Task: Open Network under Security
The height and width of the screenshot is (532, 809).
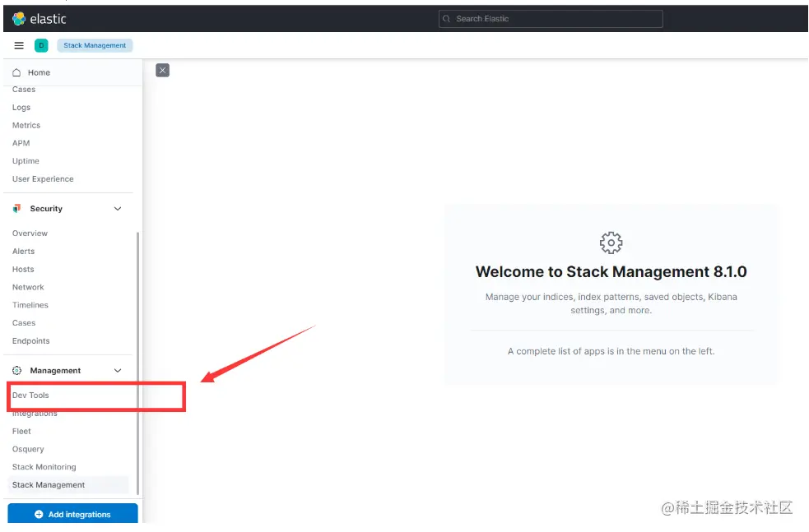Action: [28, 287]
